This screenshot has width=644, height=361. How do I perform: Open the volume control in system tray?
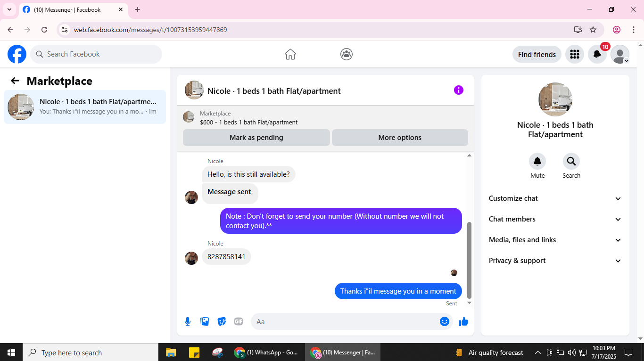click(572, 353)
